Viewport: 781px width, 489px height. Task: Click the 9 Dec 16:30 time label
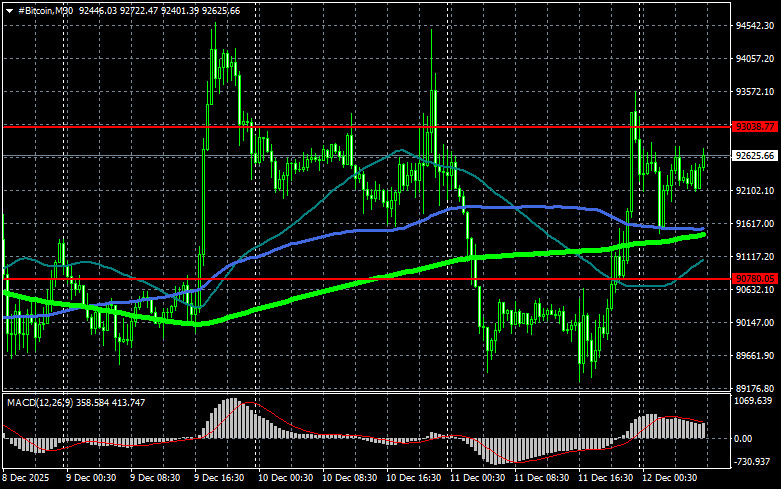pos(219,478)
